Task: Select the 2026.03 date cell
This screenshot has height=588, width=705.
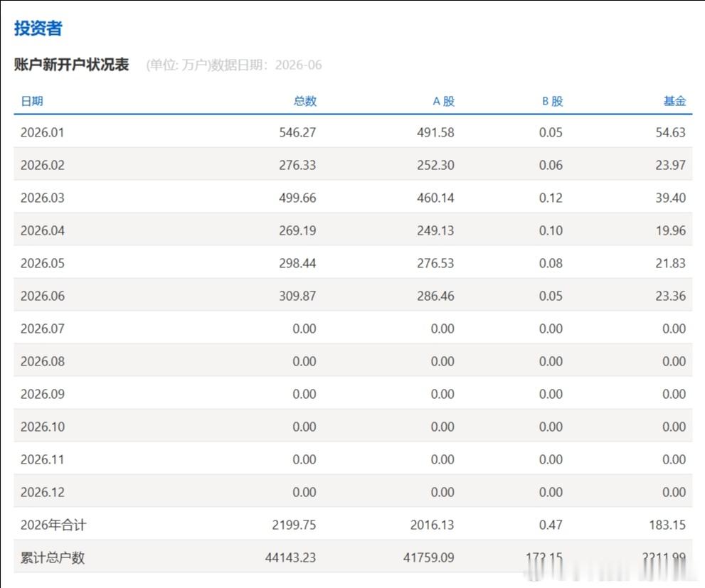Action: [x=42, y=198]
